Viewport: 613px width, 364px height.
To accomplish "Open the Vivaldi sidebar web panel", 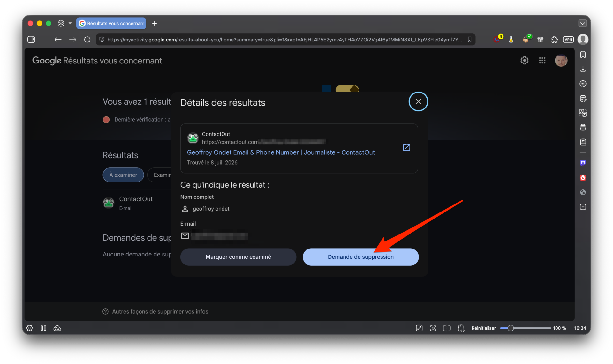I will coord(583,178).
